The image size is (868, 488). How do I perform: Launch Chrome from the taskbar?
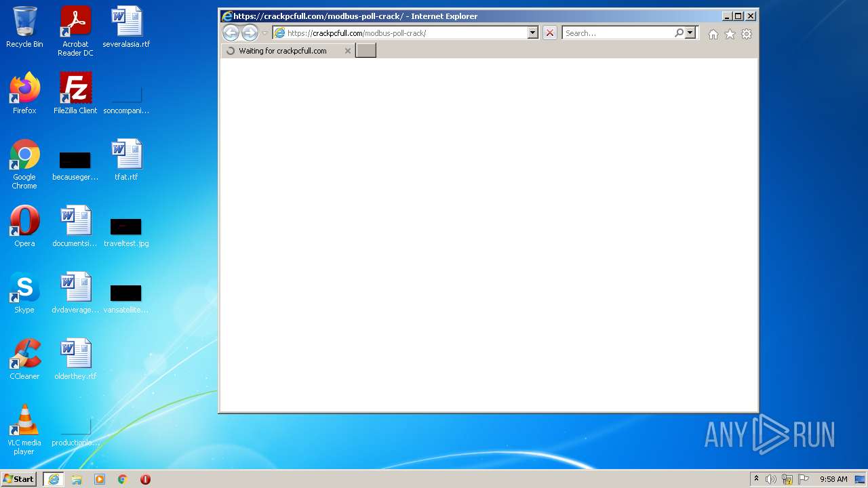(x=123, y=479)
